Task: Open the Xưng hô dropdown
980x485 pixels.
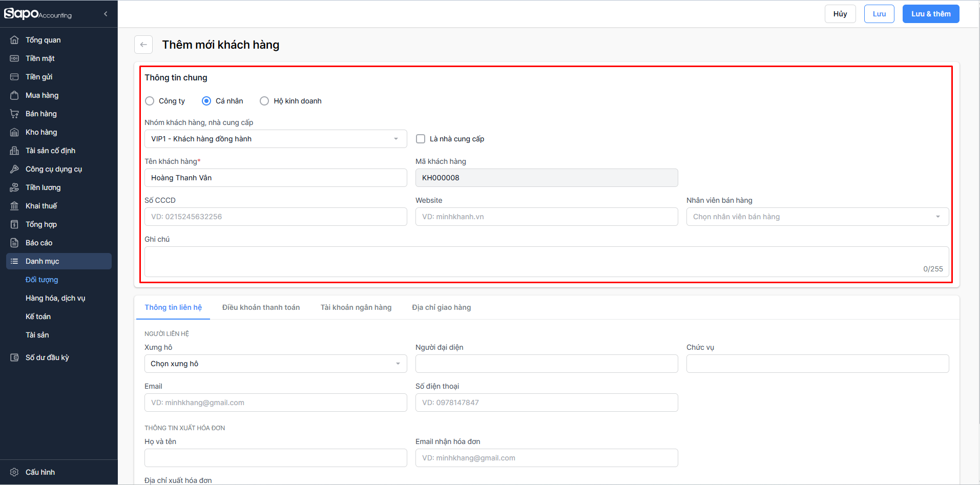Action: 276,364
